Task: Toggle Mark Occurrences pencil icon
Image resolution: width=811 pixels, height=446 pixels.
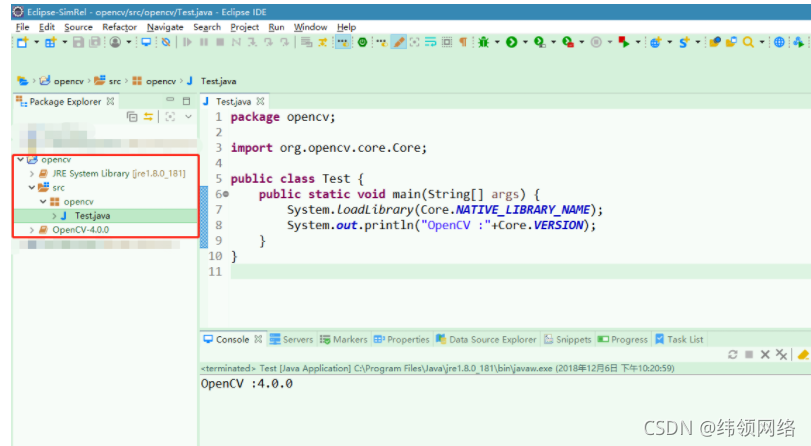Action: coord(399,42)
